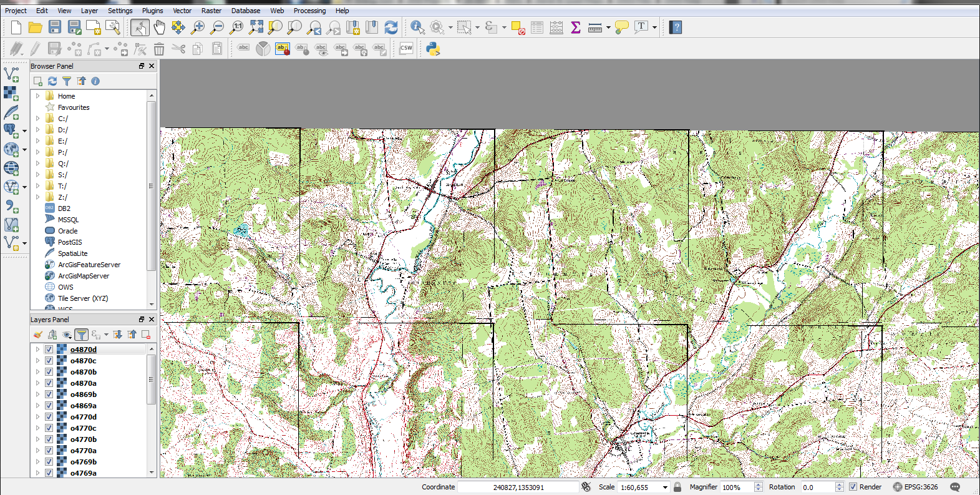Select the Pan Map hand tool

160,27
